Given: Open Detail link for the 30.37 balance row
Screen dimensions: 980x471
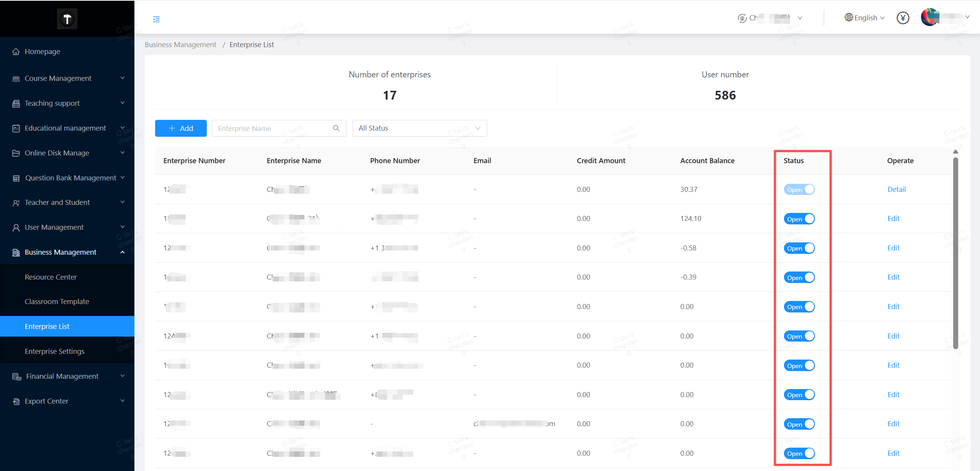Looking at the screenshot, I should (x=896, y=189).
